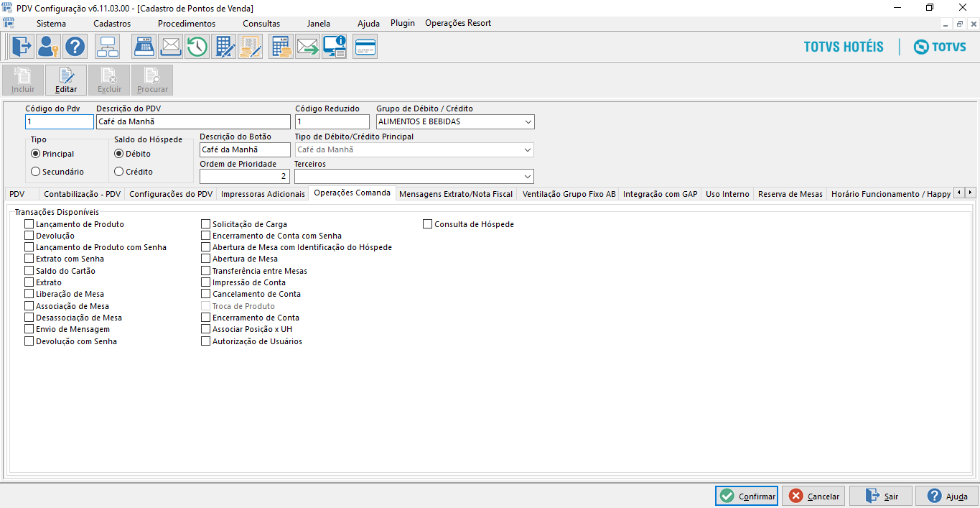Click the Descrição do Botão field

tap(245, 149)
